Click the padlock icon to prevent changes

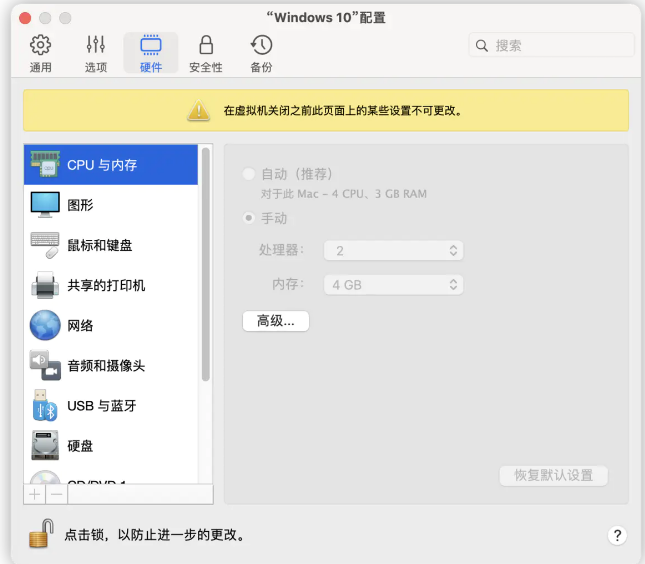(x=39, y=534)
